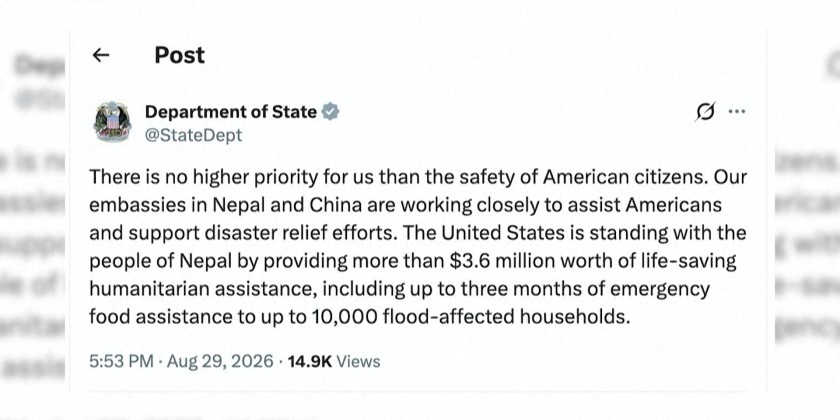Viewport: 840px width, 420px height.
Task: Click the Aug 29, 2026 date
Action: click(x=220, y=362)
